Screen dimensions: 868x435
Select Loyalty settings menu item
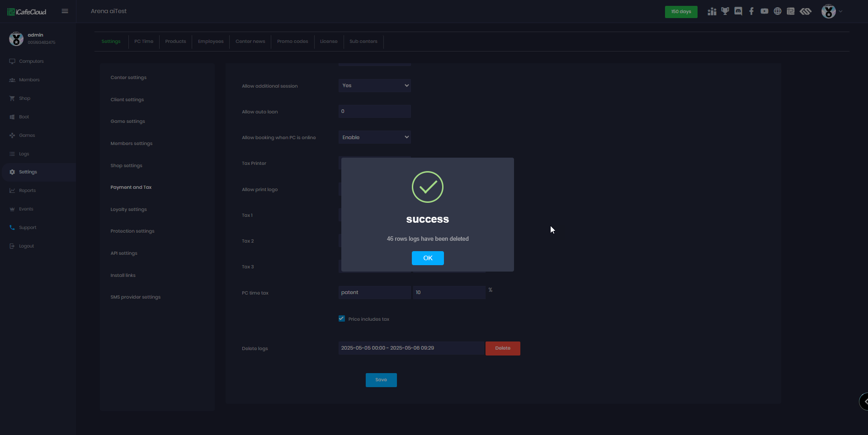tap(128, 209)
